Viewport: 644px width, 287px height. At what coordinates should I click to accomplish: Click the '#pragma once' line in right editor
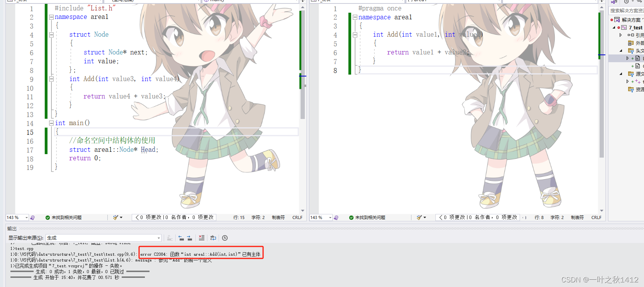[x=380, y=8]
